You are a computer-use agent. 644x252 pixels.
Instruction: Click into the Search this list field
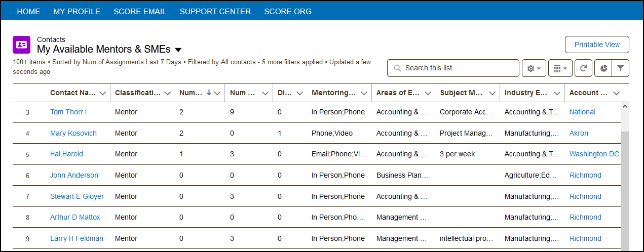[x=459, y=68]
